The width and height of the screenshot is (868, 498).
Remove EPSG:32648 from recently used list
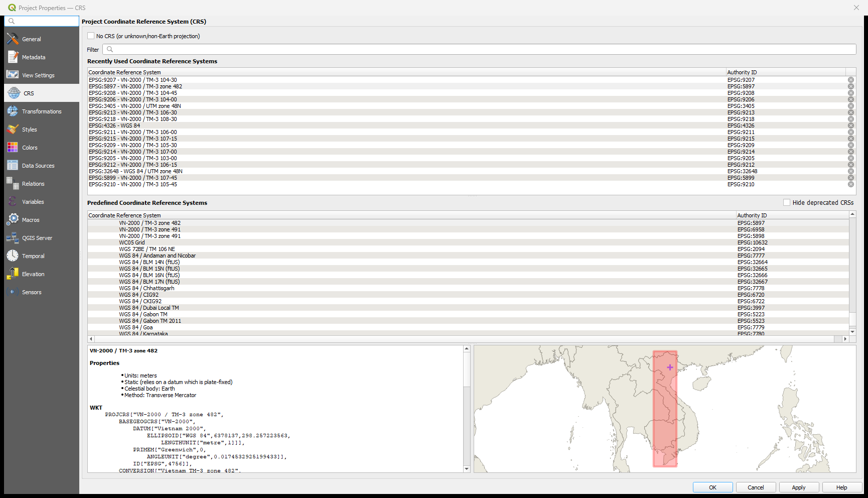click(851, 171)
